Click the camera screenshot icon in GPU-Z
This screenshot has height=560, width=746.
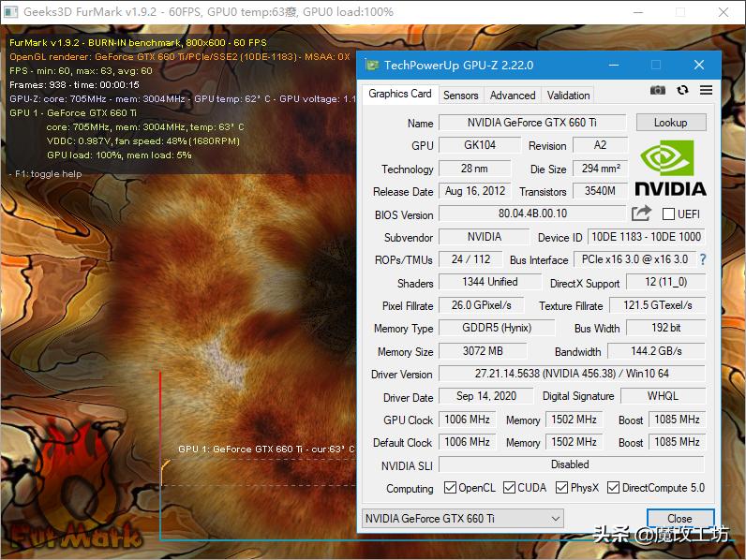[x=658, y=90]
